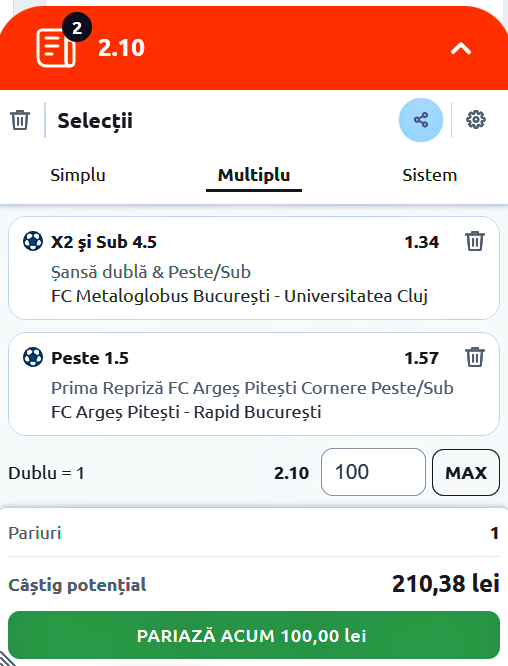This screenshot has height=666, width=508.
Task: Open FC Metaloglobus București - Universitatea Cluj match
Action: [x=239, y=296]
